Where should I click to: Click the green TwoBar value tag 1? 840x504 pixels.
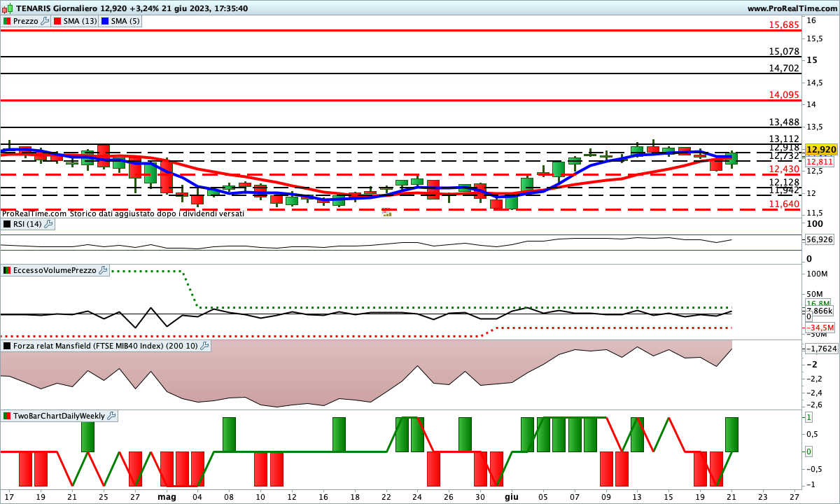point(808,416)
